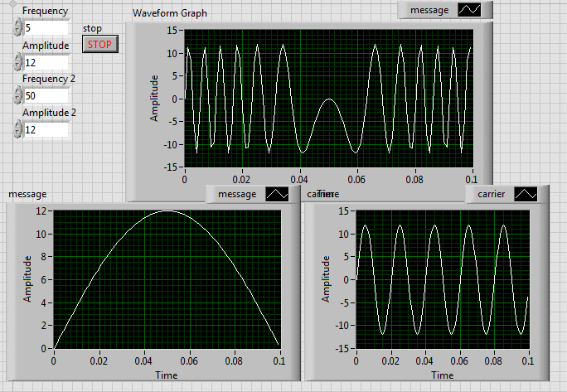Click the Amplitude 2 control's stepper arrows
The width and height of the screenshot is (567, 392).
(17, 129)
